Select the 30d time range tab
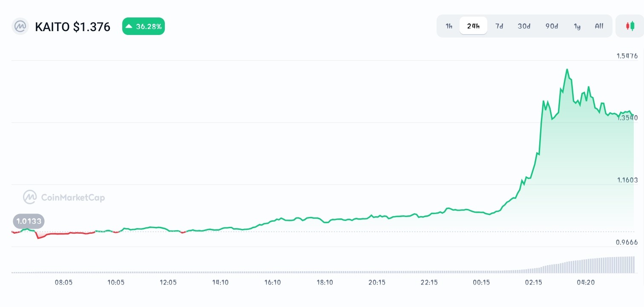 (524, 26)
